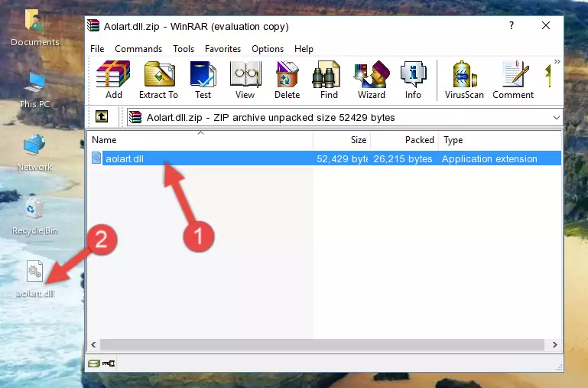The width and height of the screenshot is (588, 388).
Task: Expand the hidden toolbar buttons chevron
Action: tap(557, 61)
